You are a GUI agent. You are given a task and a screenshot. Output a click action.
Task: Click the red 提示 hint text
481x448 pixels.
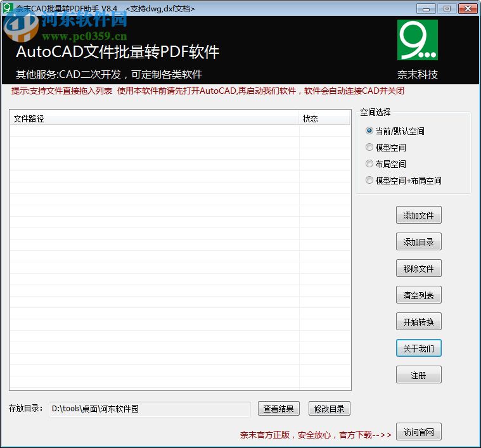click(208, 91)
